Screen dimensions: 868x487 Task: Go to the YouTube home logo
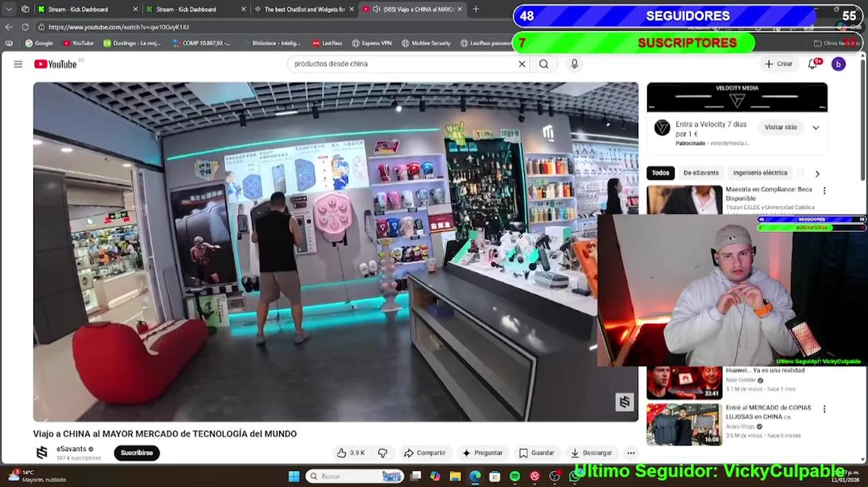coord(55,64)
